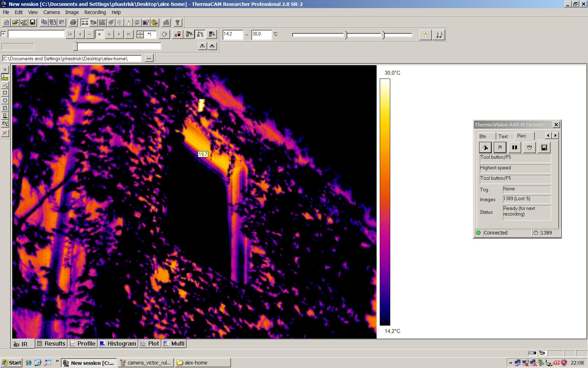Click the alarm clock recording-conditions icon

(529, 148)
